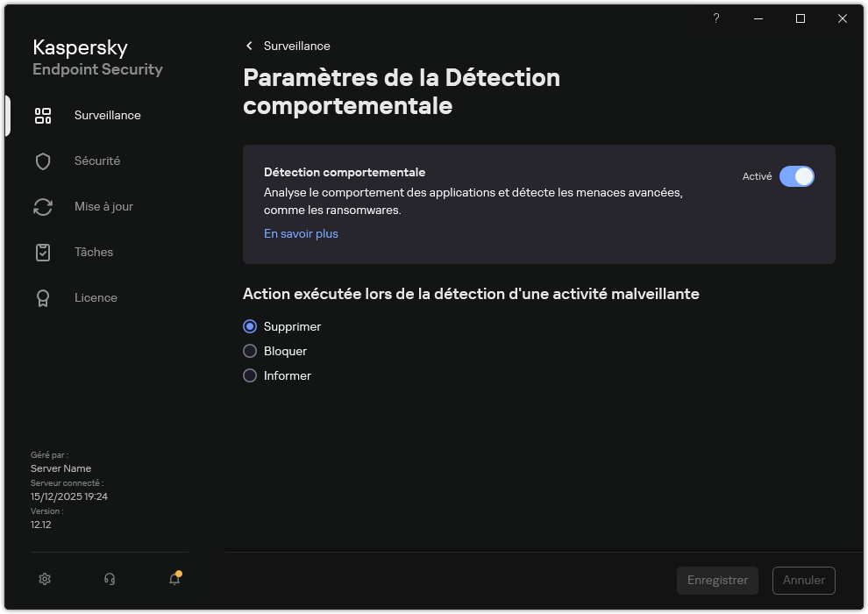This screenshot has width=868, height=614.
Task: Save settings with the Enregistrer button
Action: pos(717,580)
